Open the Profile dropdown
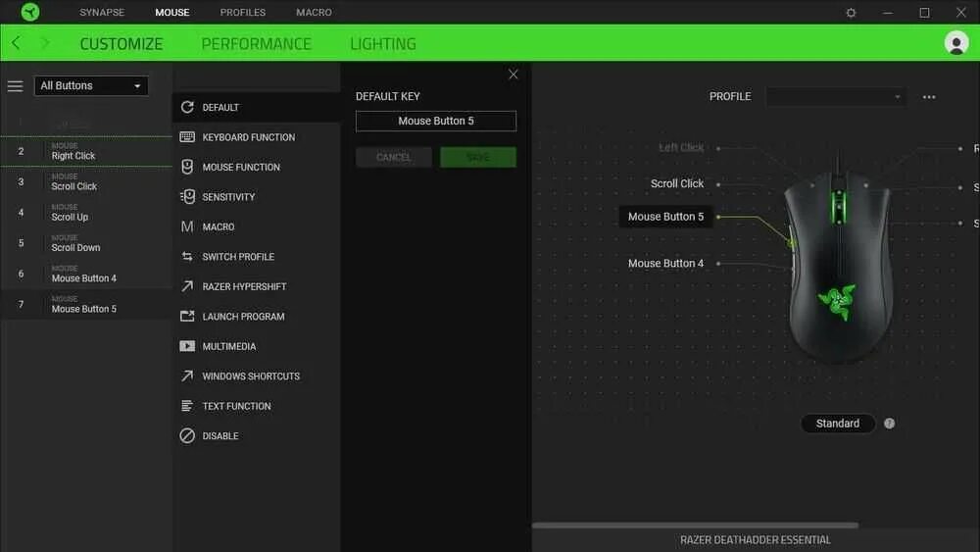Screen dimensions: 980x552 pos(836,97)
